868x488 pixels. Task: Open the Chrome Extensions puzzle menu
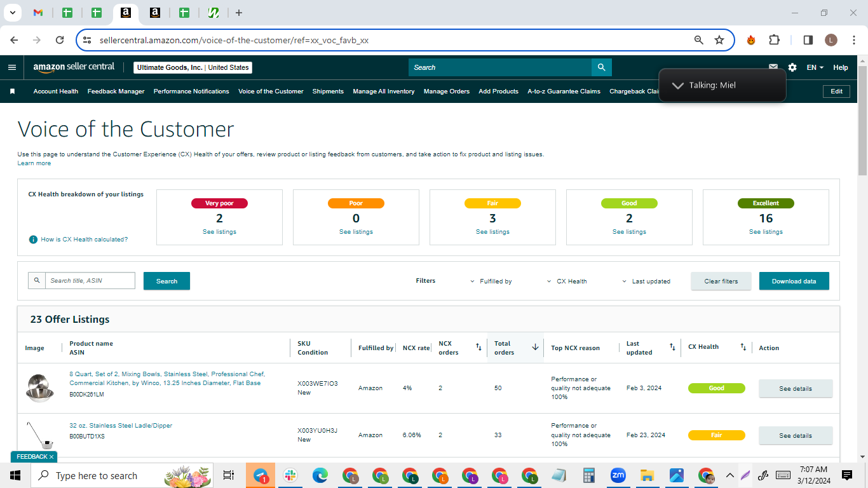tap(774, 40)
